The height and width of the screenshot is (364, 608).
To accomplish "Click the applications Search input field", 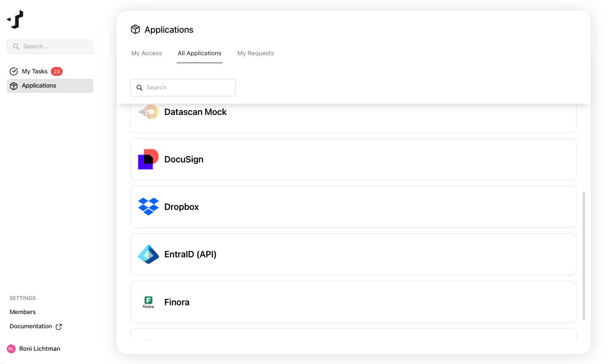I will coord(183,88).
